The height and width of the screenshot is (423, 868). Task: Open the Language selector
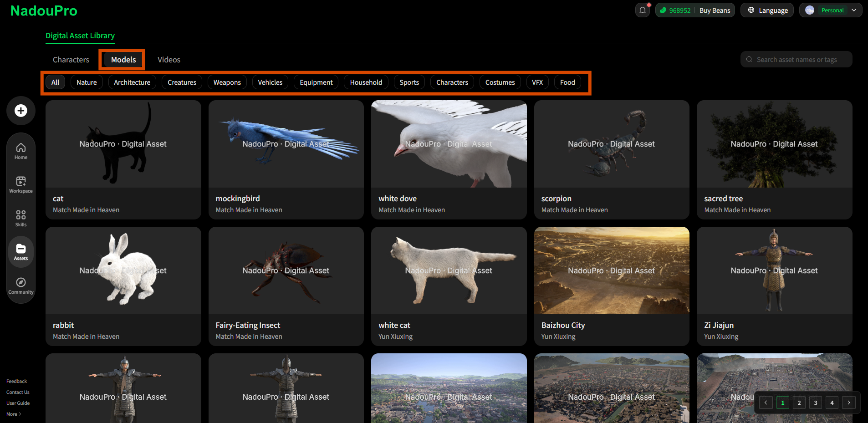[x=767, y=10]
